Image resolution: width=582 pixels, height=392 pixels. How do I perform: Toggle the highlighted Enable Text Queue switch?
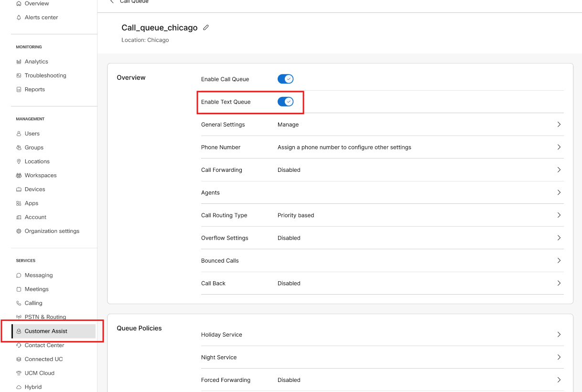coord(286,101)
